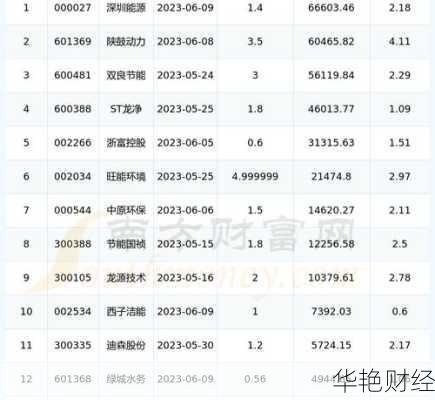
Task: Select date 2023-06-06
Action: click(185, 210)
